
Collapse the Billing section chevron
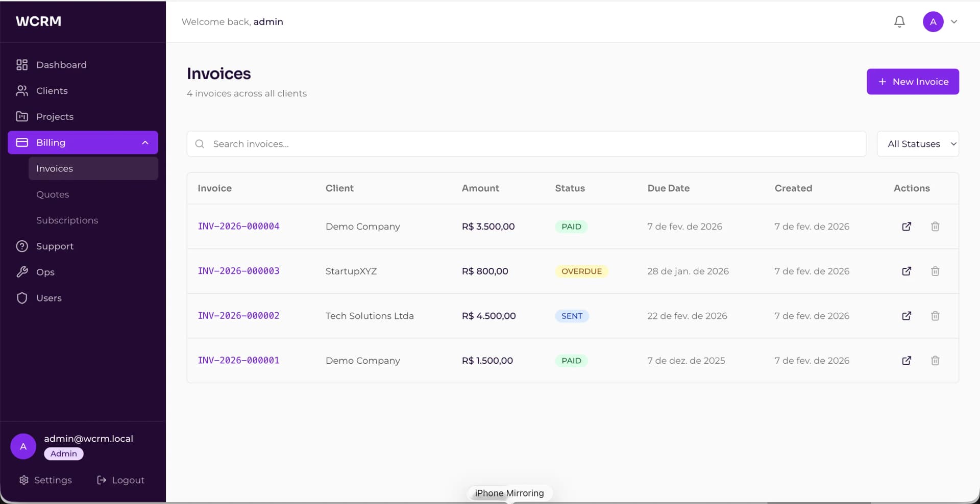[x=144, y=142]
